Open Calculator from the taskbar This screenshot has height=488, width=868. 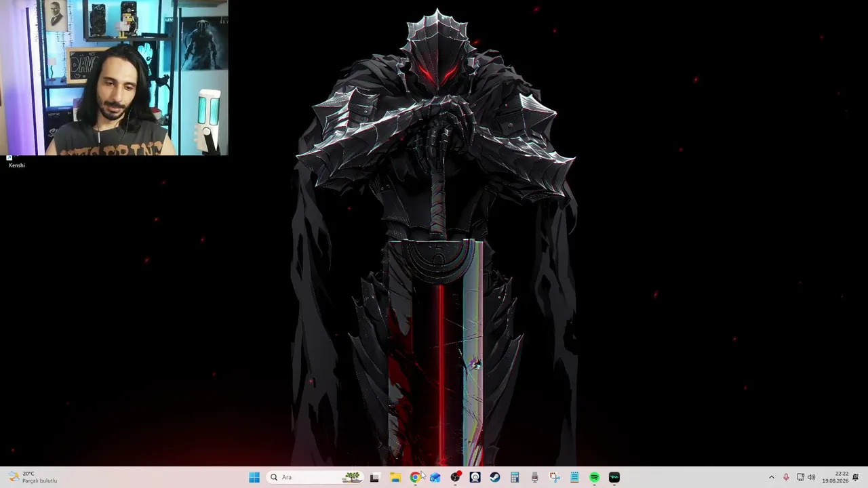point(515,477)
